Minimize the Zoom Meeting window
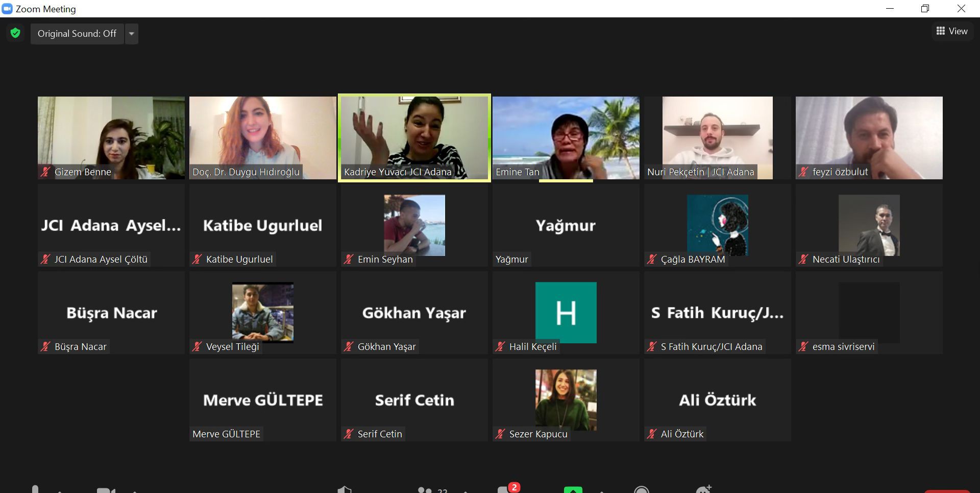 click(x=890, y=9)
